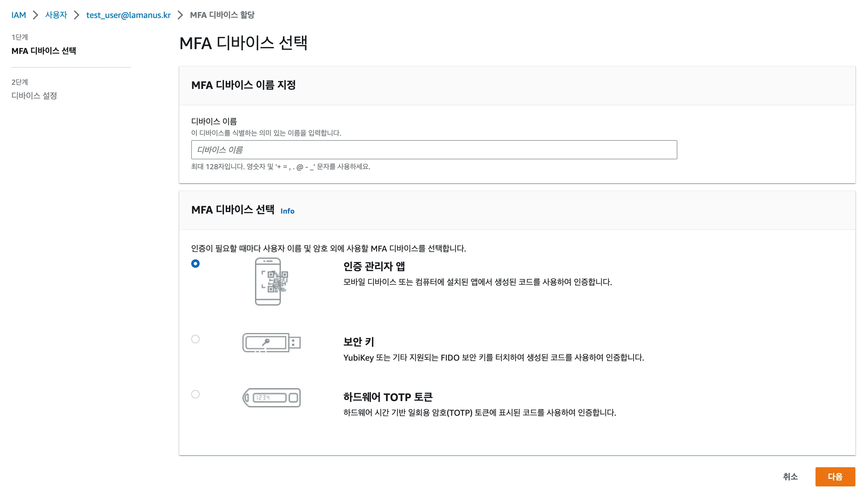Click the hardware TOTP token icon

(x=271, y=397)
